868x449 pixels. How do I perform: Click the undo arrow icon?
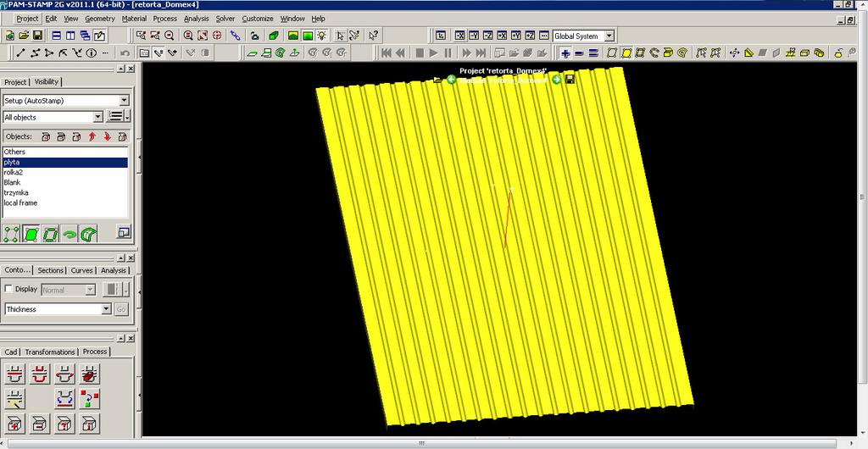[x=125, y=53]
